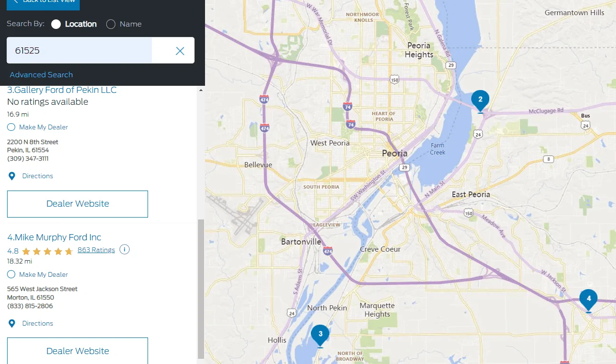Click the dealer list scrollbar thumb
Image resolution: width=616 pixels, height=364 pixels.
(201, 289)
